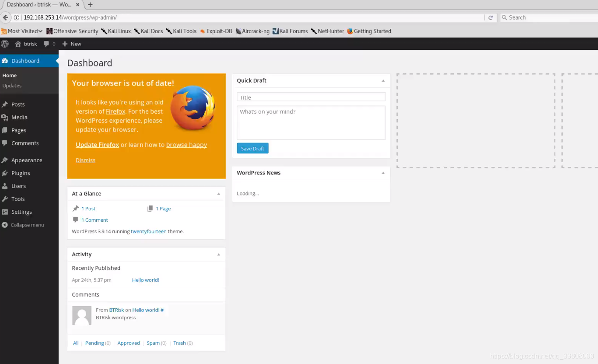Image resolution: width=598 pixels, height=364 pixels.
Task: Open the Most Visited bookmarks dropdown
Action: click(x=22, y=31)
